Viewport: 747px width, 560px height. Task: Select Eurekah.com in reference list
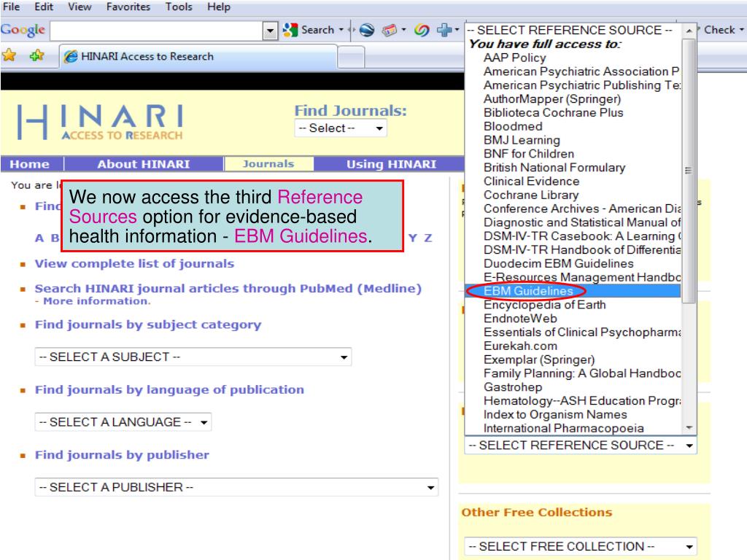[573, 346]
